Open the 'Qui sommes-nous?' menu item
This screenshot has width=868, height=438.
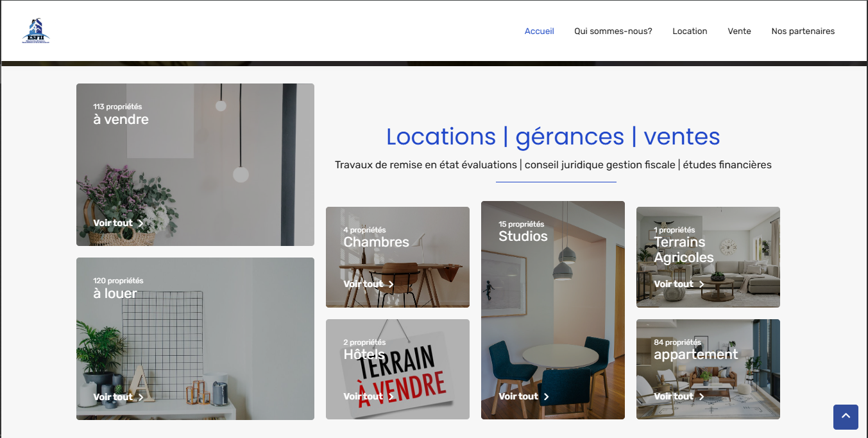pos(613,31)
